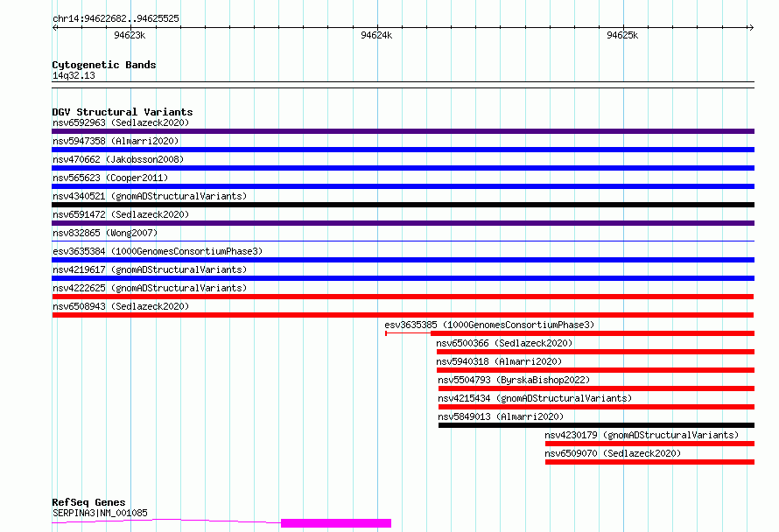Select the red bar under nsv5504793
The width and height of the screenshot is (779, 532).
click(x=596, y=388)
